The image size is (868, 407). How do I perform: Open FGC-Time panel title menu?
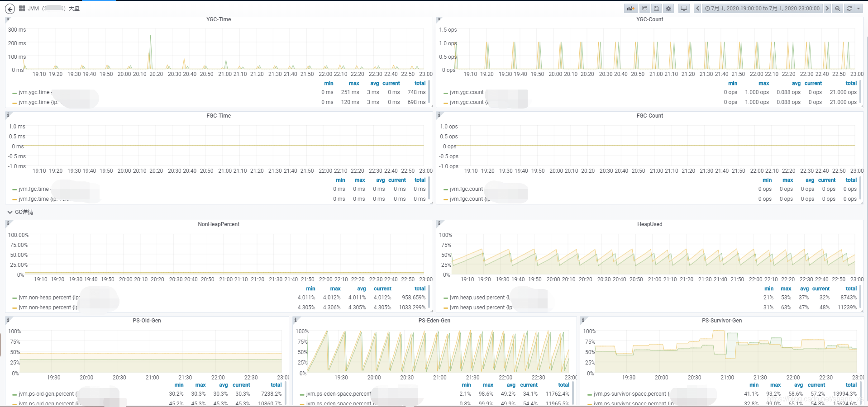point(219,116)
